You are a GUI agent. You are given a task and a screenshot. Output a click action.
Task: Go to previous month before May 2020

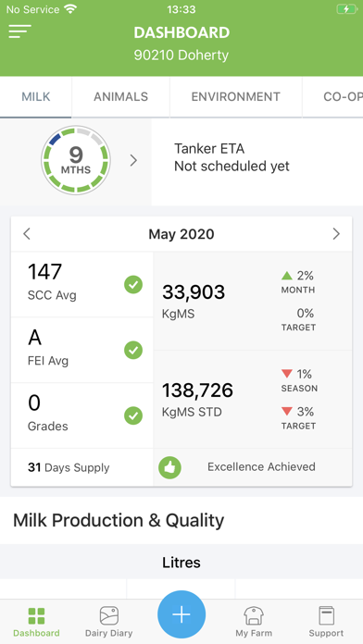pos(27,234)
